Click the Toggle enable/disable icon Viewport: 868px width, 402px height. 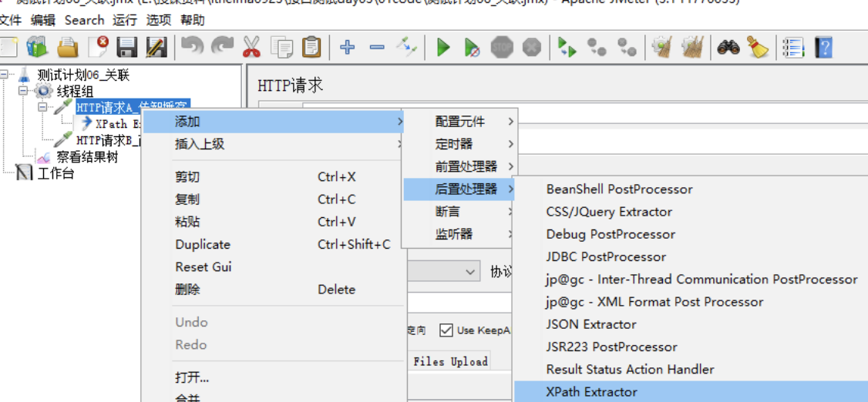[x=406, y=48]
